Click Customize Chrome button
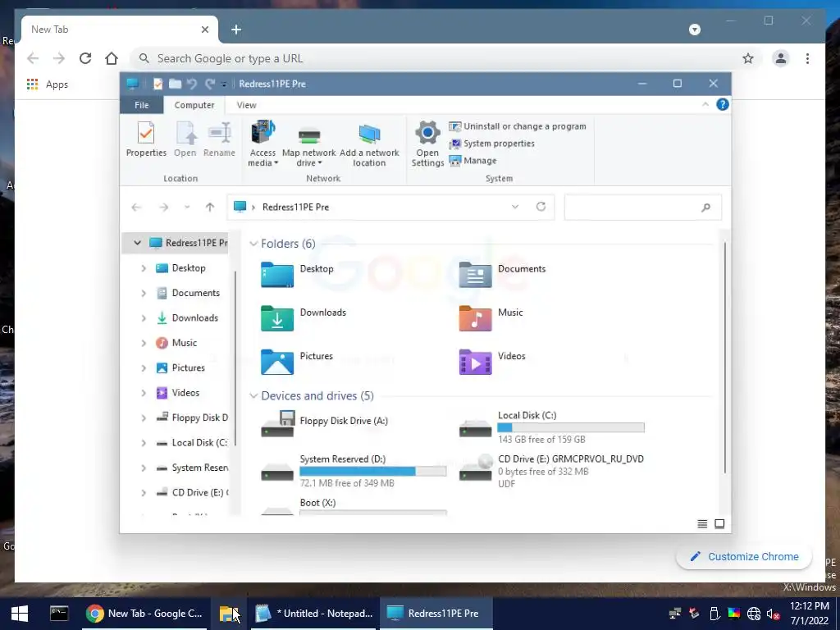Screen dimensions: 840x630 click(x=744, y=557)
